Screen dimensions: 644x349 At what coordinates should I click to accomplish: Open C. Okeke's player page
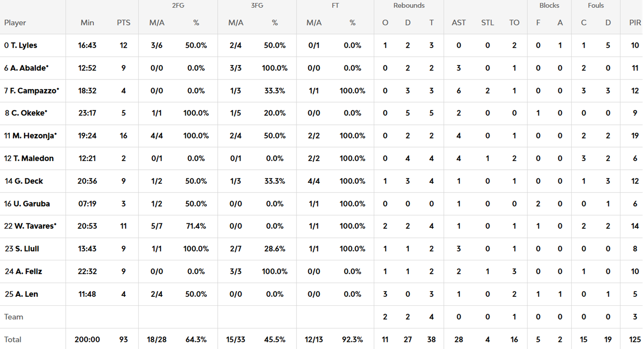29,113
